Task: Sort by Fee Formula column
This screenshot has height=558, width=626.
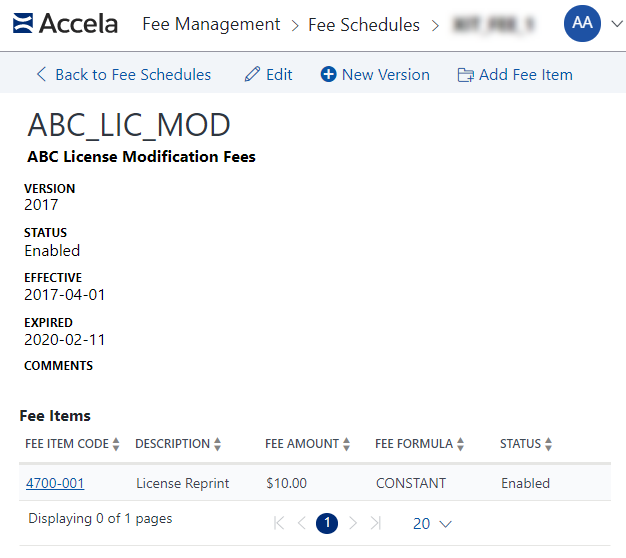Action: tap(460, 444)
